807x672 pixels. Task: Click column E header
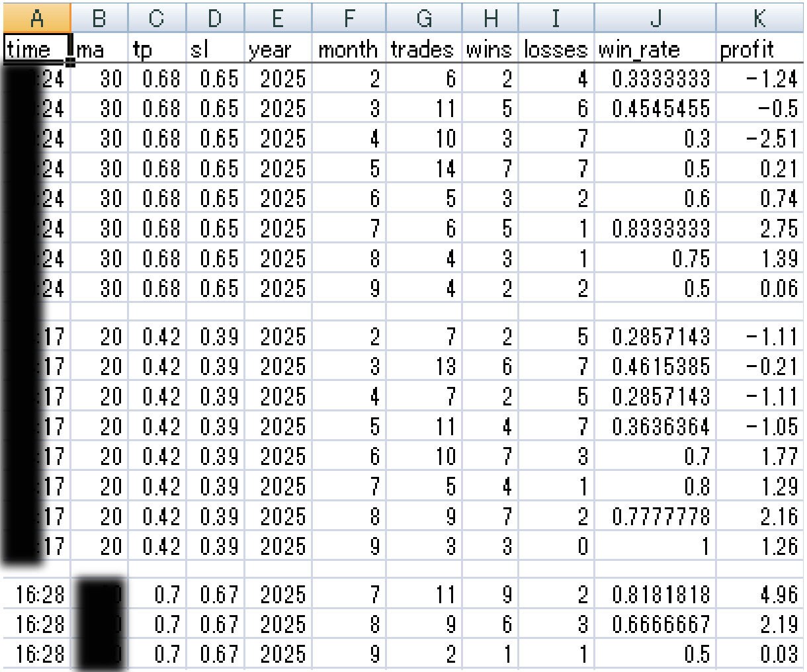point(277,18)
